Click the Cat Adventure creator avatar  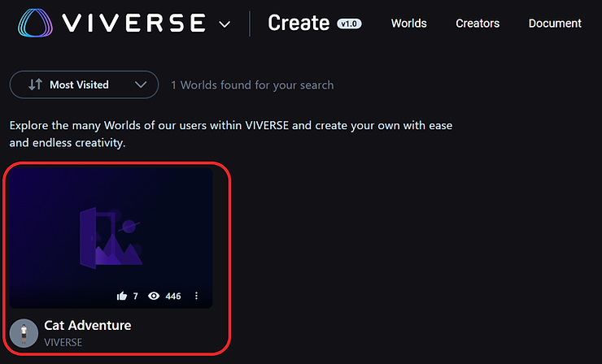click(x=24, y=333)
